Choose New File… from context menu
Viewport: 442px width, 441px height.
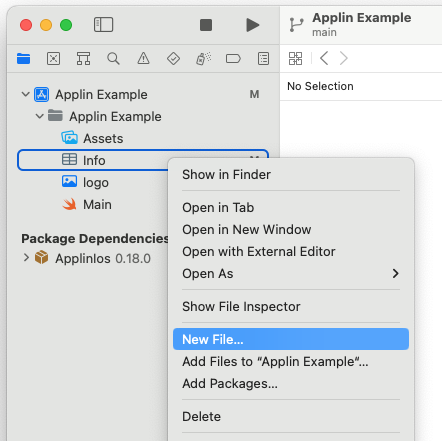point(291,339)
